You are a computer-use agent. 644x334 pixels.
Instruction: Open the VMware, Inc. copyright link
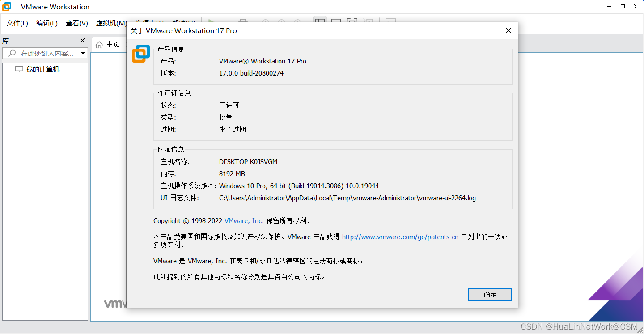click(x=244, y=220)
